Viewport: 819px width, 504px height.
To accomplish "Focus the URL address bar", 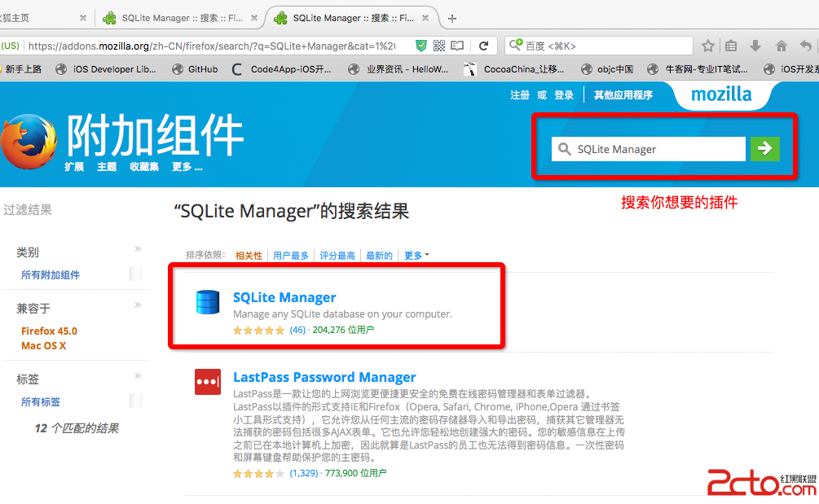I will 212,46.
